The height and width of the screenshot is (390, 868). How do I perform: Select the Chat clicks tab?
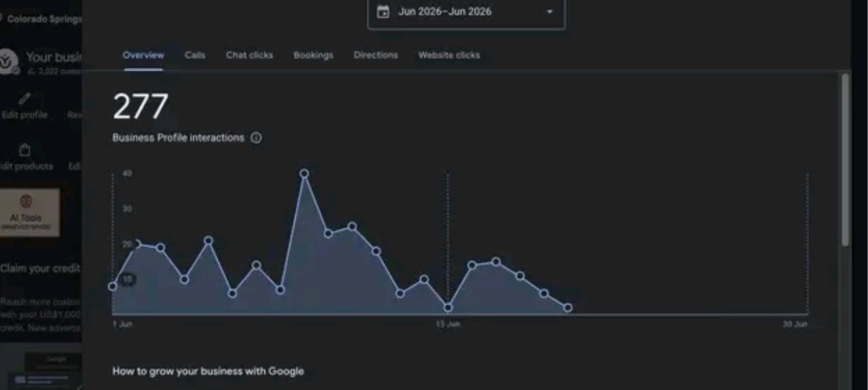(x=250, y=55)
